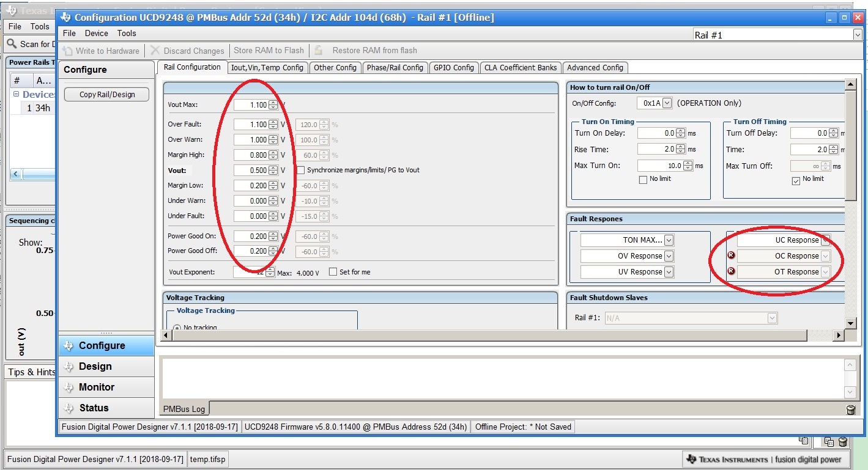Open the UC Response dropdown
Screen dimensions: 868x470
click(826, 240)
